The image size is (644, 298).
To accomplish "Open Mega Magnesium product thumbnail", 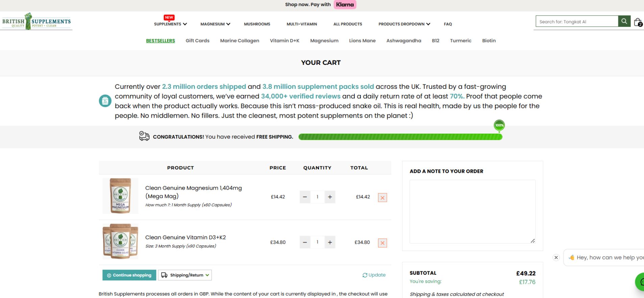I will point(120,196).
